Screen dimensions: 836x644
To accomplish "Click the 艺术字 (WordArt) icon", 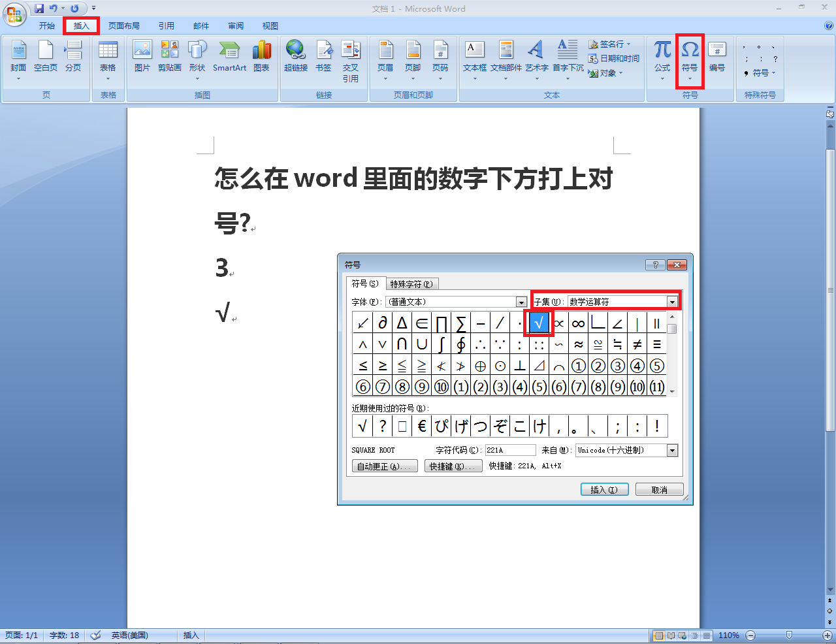I will click(x=536, y=50).
